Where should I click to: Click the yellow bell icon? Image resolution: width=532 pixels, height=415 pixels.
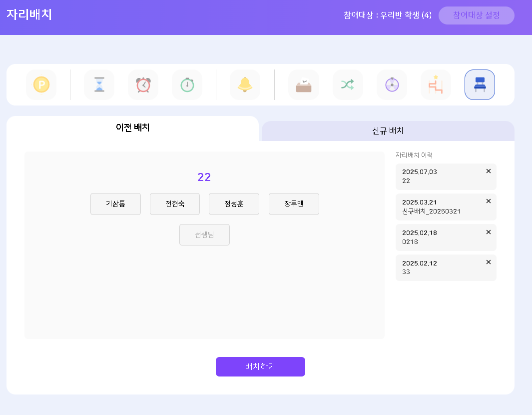245,85
